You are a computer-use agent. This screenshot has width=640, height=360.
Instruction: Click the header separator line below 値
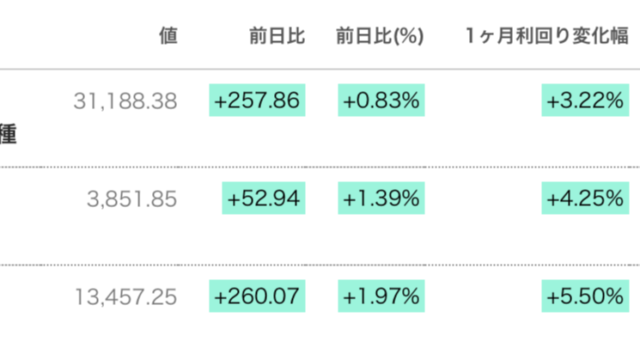coord(320,69)
